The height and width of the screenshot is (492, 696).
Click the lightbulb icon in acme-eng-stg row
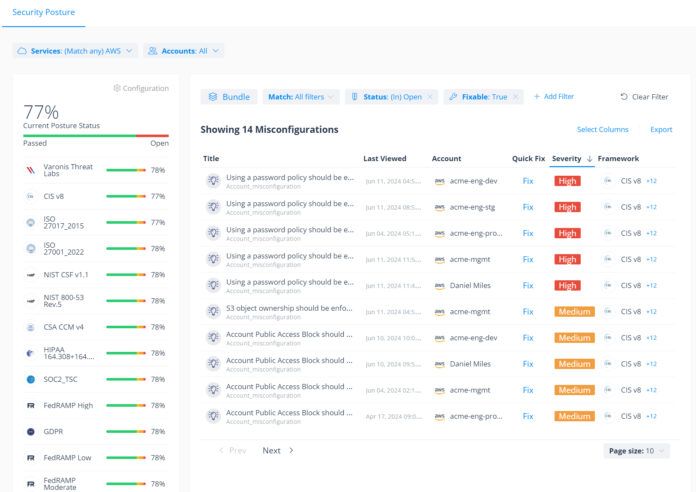tap(214, 207)
